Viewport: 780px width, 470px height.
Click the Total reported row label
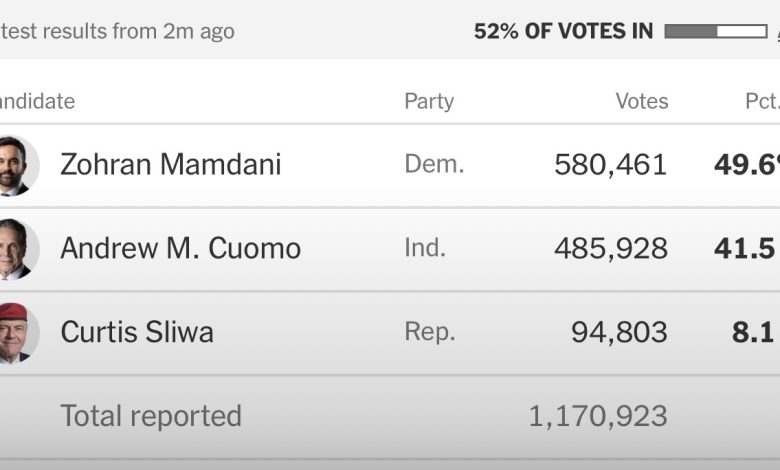click(x=151, y=416)
